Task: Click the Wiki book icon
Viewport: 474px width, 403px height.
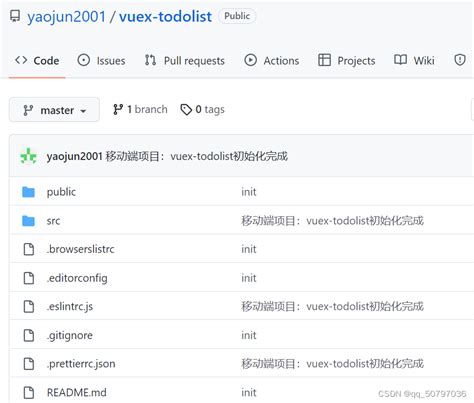Action: 400,60
